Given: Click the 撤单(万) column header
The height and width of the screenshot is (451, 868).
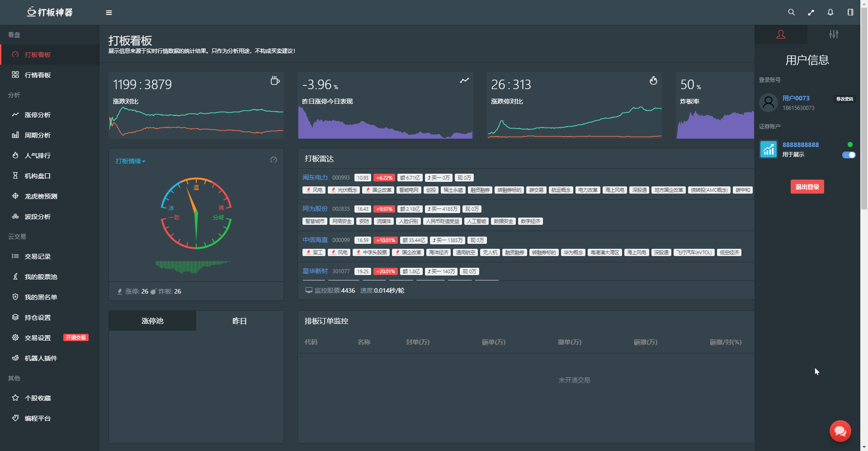Looking at the screenshot, I should (570, 342).
